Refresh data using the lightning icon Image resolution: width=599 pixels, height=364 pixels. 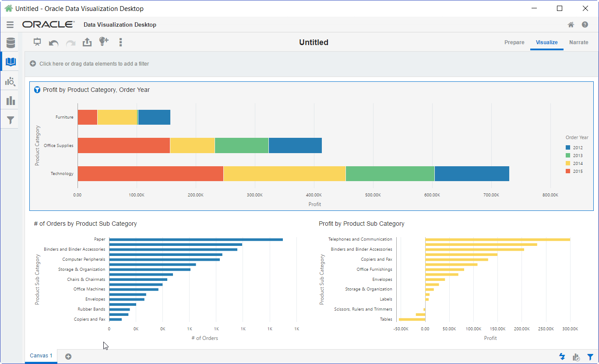pos(562,357)
